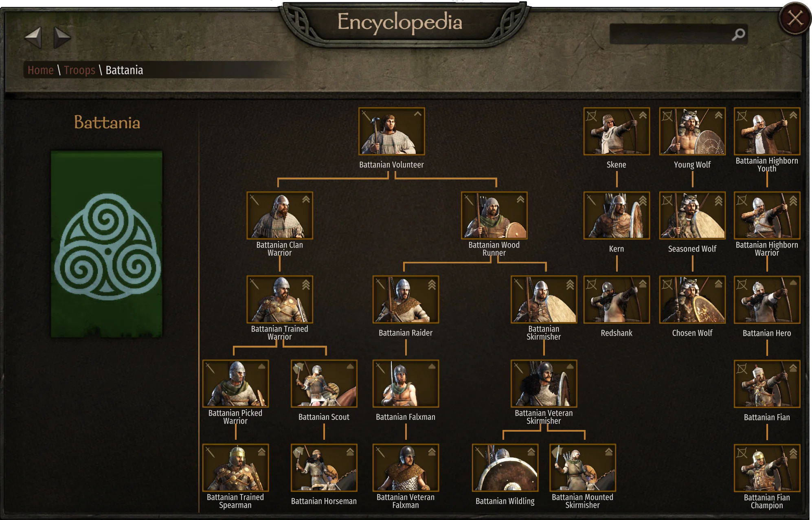Select the Chosen Wolf troop portrait
The width and height of the screenshot is (812, 520).
(692, 300)
